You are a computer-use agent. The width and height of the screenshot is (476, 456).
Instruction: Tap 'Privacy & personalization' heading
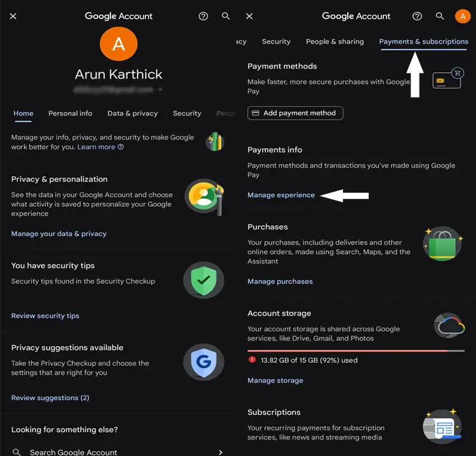coord(60,179)
